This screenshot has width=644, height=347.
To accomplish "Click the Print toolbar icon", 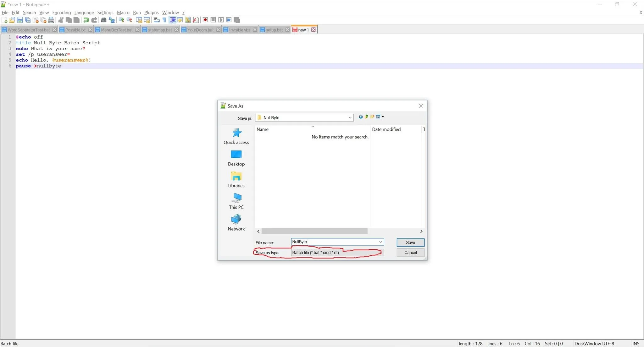I will tap(51, 20).
